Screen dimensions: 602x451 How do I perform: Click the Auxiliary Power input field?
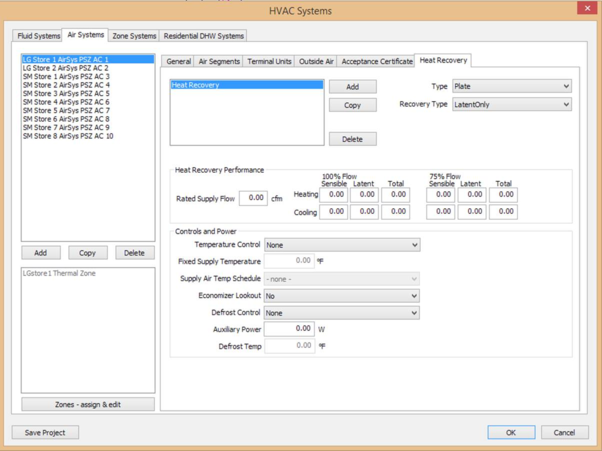point(289,329)
